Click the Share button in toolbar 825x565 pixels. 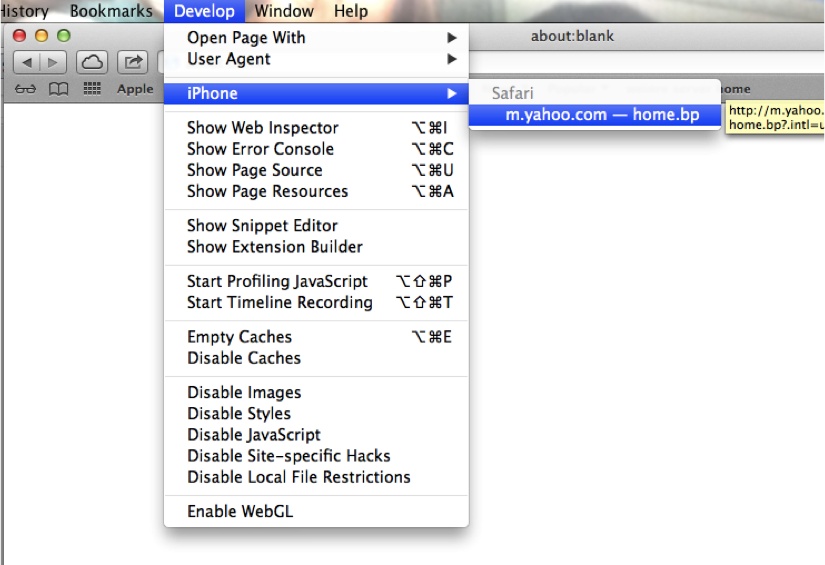tap(133, 63)
